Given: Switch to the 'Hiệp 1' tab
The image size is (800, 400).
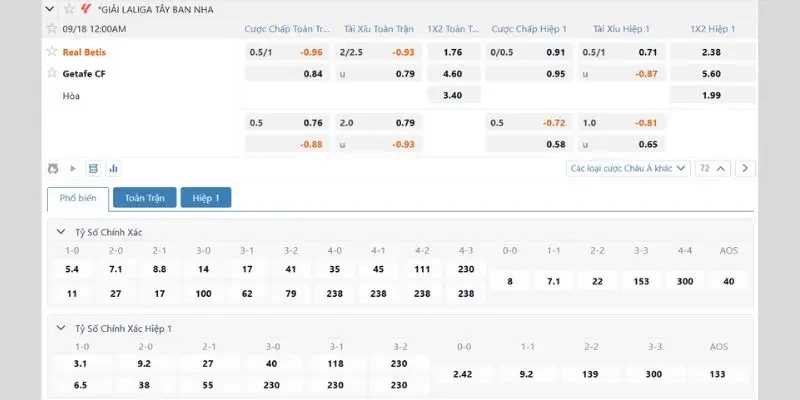Looking at the screenshot, I should pos(206,197).
